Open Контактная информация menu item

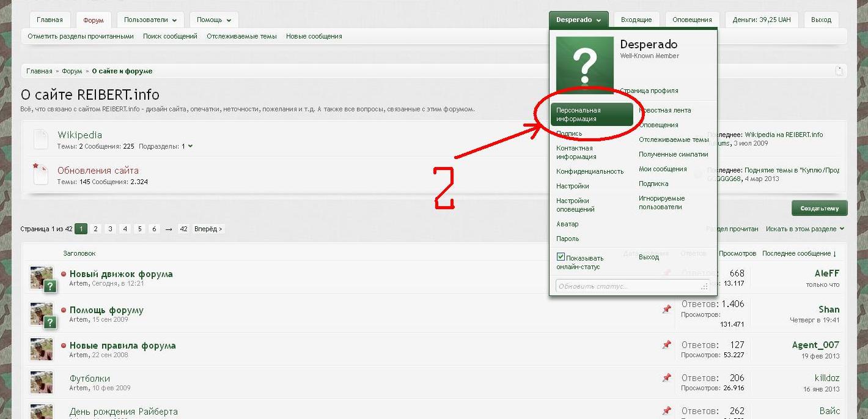click(576, 152)
